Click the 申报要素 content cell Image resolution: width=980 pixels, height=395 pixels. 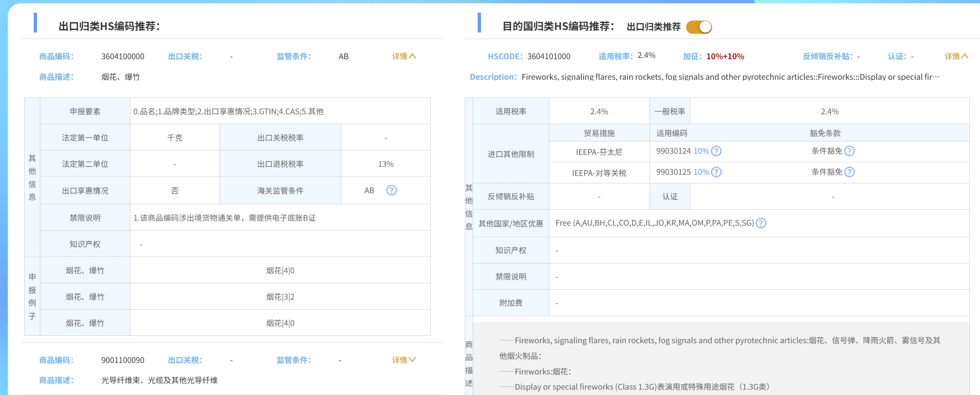pyautogui.click(x=280, y=111)
